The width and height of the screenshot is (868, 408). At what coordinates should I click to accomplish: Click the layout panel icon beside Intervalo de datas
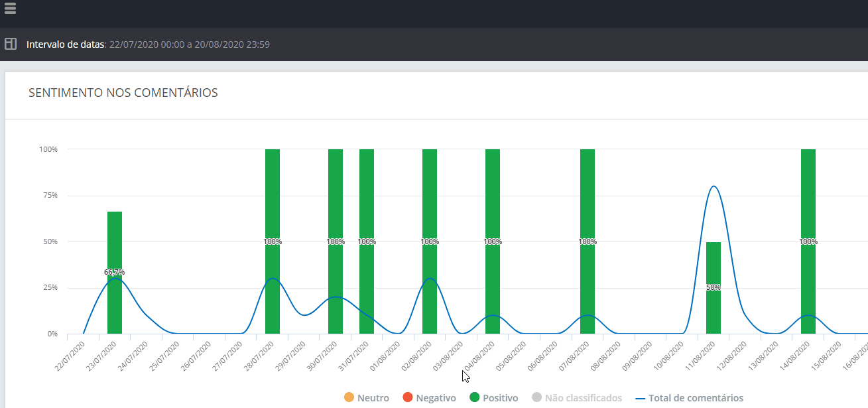click(x=11, y=44)
